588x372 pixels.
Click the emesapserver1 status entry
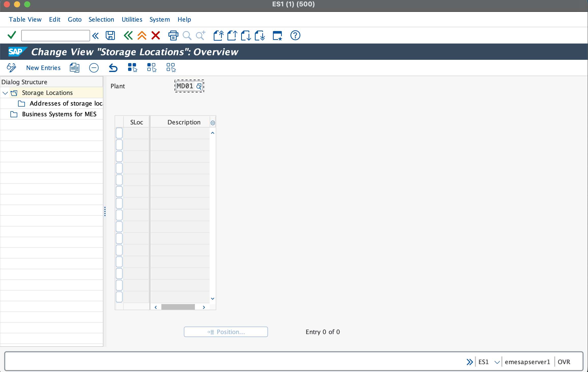528,362
